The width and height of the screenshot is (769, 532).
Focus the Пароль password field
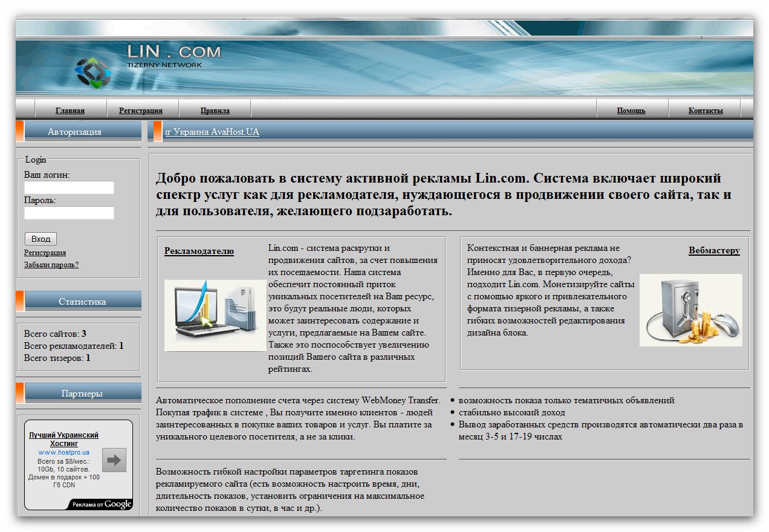tap(69, 213)
